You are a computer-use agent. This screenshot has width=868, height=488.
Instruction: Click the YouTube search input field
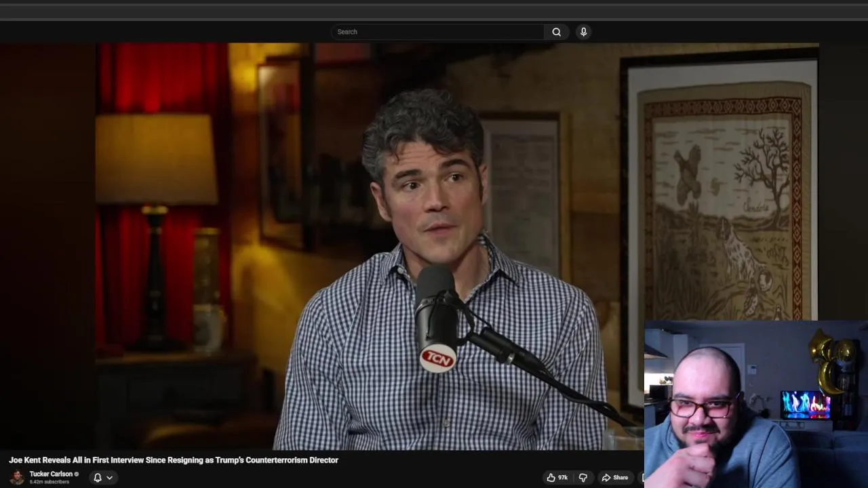[x=437, y=32]
